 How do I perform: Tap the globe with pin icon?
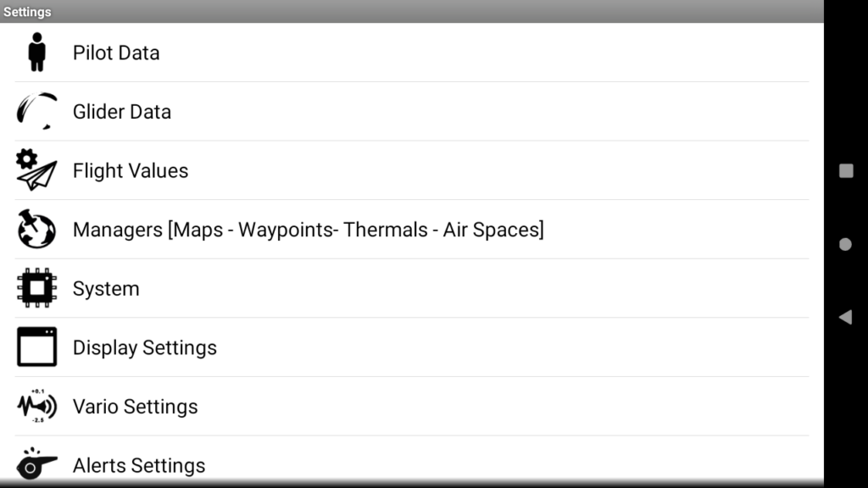tap(36, 229)
